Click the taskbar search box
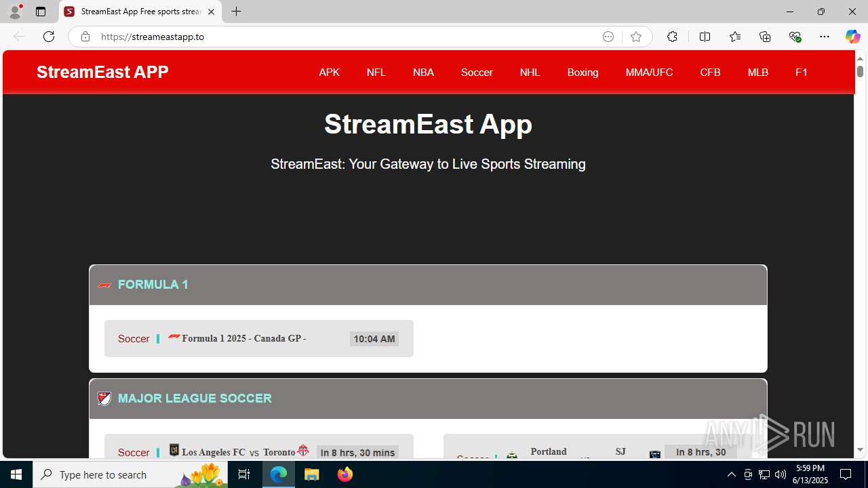 tap(131, 474)
